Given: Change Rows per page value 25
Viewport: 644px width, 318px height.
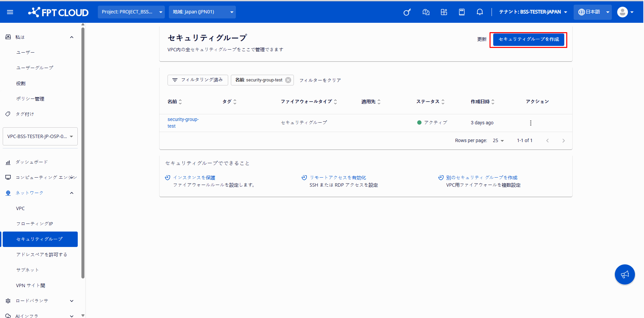Looking at the screenshot, I should (x=498, y=141).
